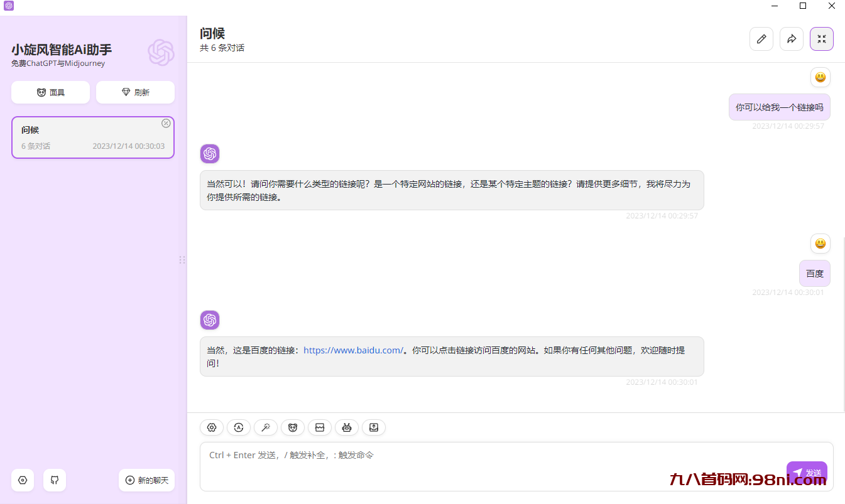The width and height of the screenshot is (845, 504).
Task: Click the 发送 send button
Action: pyautogui.click(x=807, y=473)
